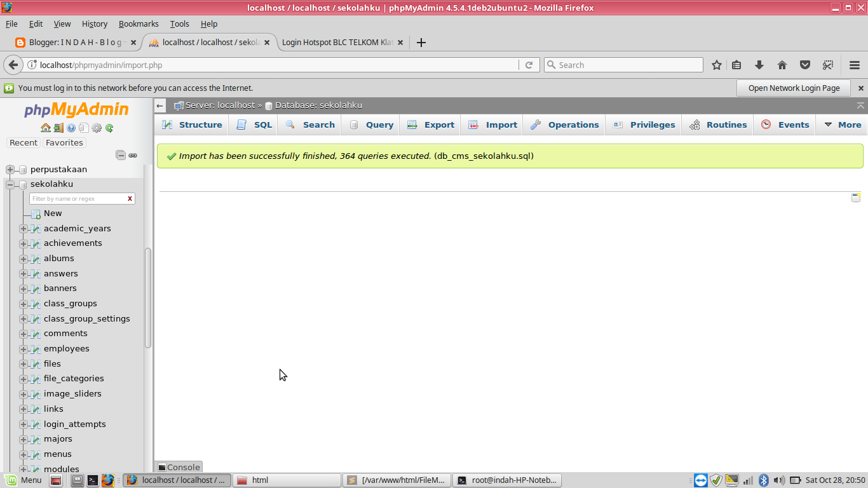Screen dimensions: 868x488
Task: Clear the table filter using red X icon
Action: point(130,198)
